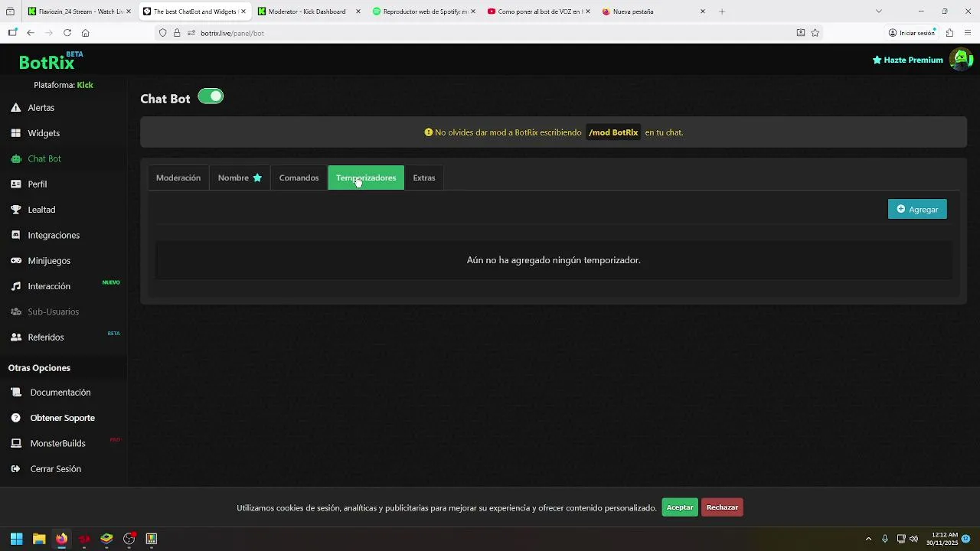Open the Windows Start menu
980x551 pixels.
(x=16, y=539)
